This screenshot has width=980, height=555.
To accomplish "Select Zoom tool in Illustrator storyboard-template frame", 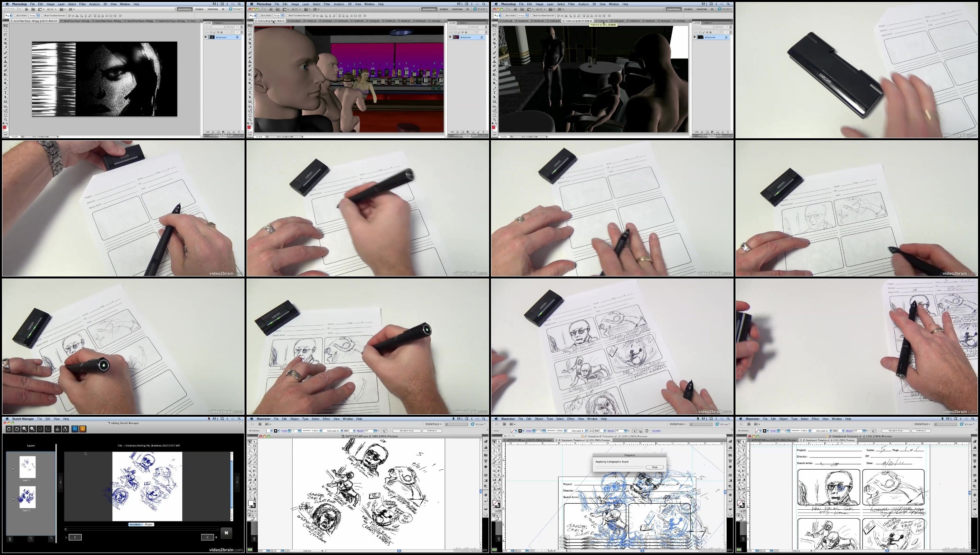I will pyautogui.click(x=743, y=497).
